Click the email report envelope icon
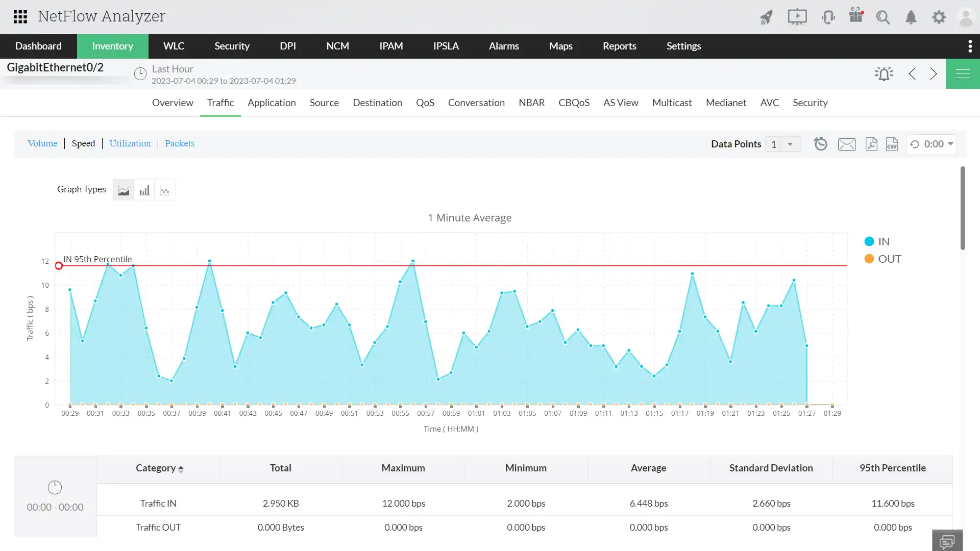The image size is (980, 551). pyautogui.click(x=847, y=144)
